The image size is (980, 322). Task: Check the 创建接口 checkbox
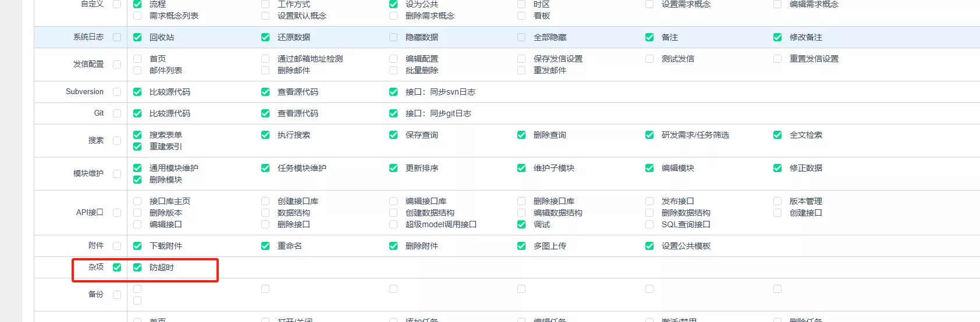coord(777,213)
